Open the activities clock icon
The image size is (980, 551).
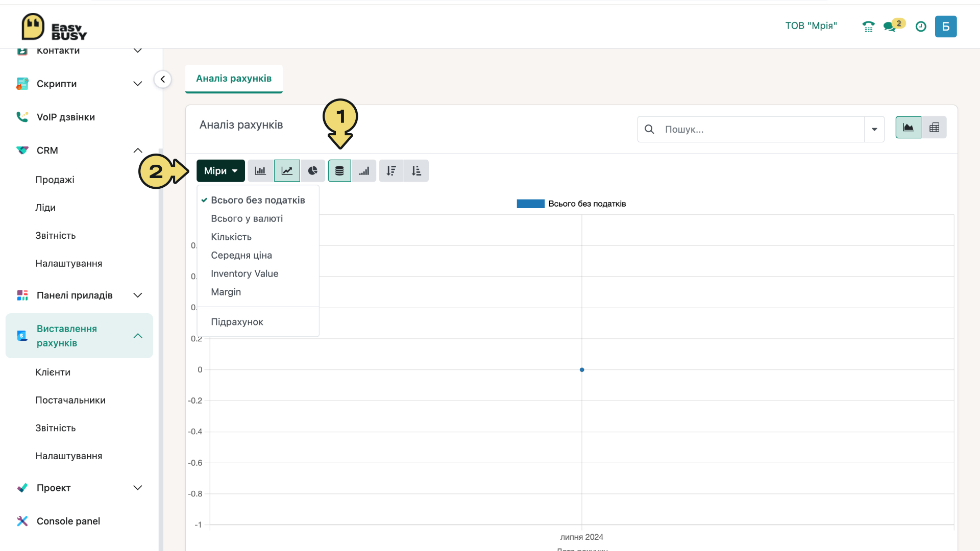(x=921, y=27)
